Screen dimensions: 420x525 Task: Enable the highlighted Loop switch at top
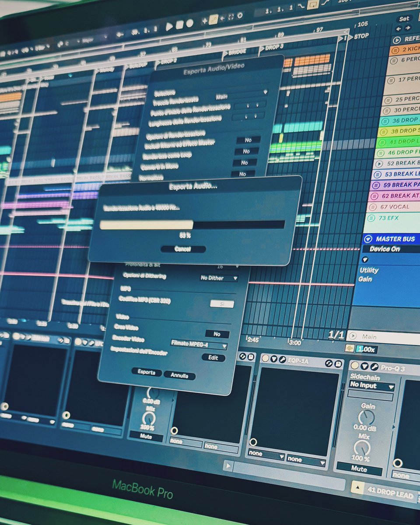[x=313, y=5]
